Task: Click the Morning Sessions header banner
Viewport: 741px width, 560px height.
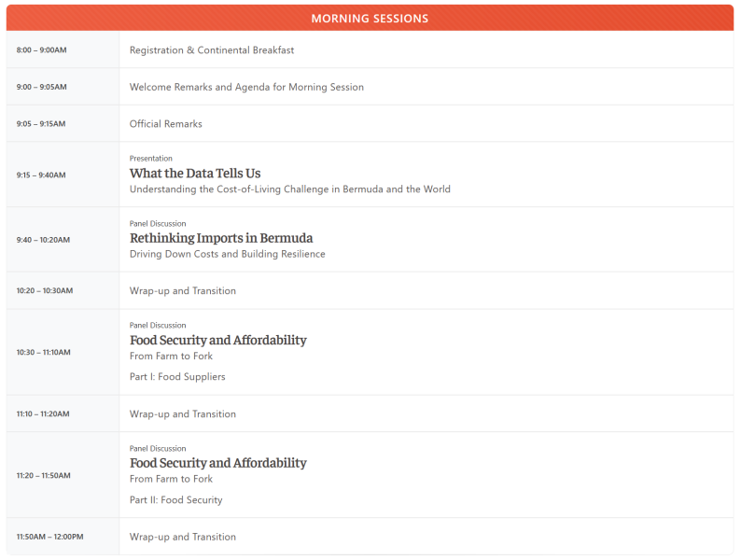Action: click(370, 18)
